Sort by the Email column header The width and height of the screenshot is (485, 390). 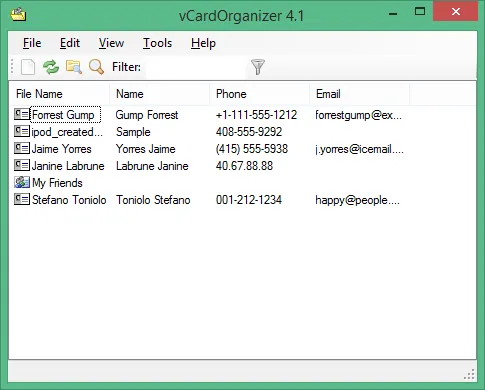coord(359,94)
